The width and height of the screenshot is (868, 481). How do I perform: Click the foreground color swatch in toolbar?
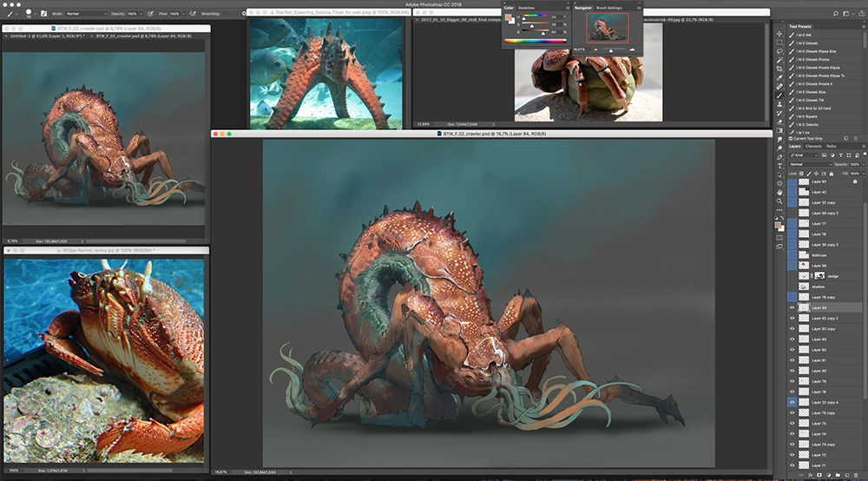click(778, 225)
